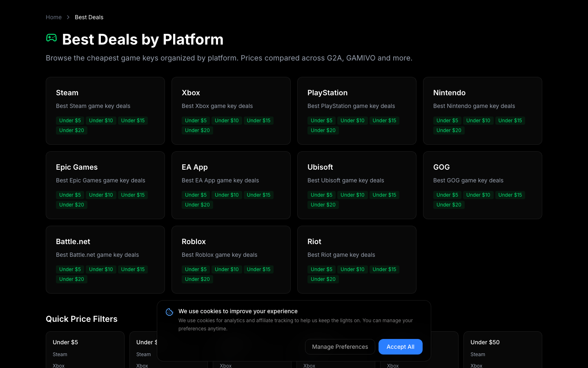This screenshot has width=588, height=368.
Task: Select Under $10 tag in Epic Games card
Action: tap(101, 195)
